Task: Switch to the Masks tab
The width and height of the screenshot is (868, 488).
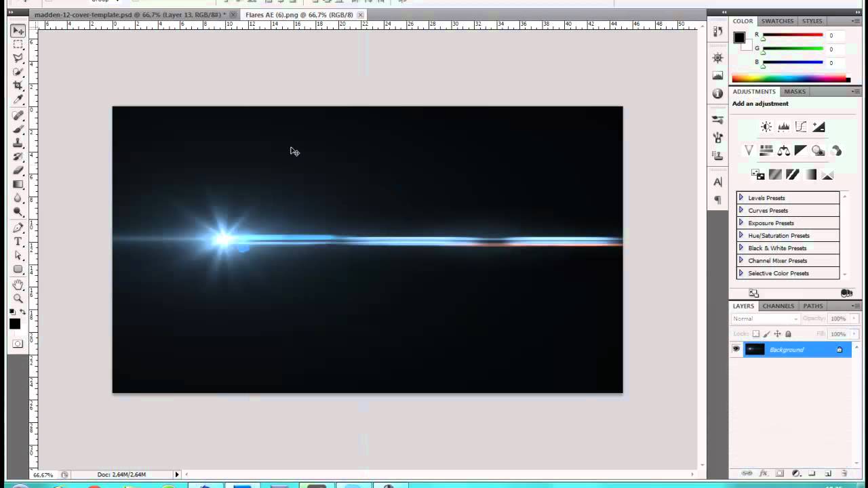Action: click(x=795, y=91)
